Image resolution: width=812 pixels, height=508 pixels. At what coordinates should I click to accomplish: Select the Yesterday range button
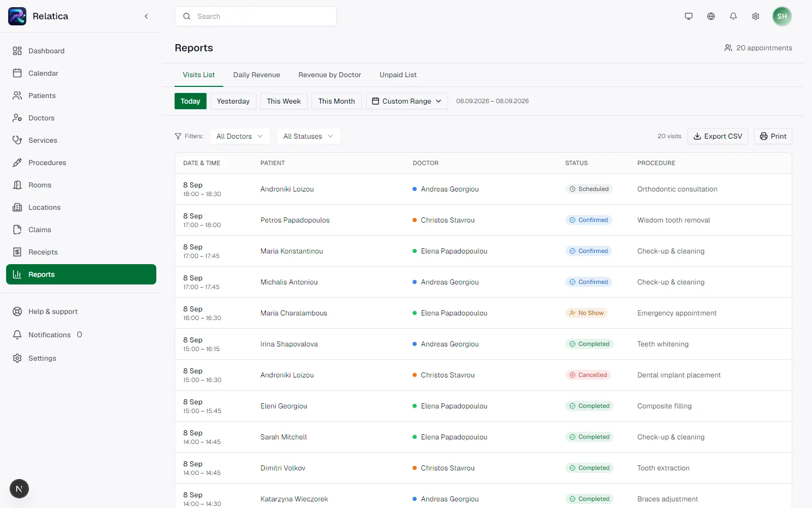(x=233, y=101)
